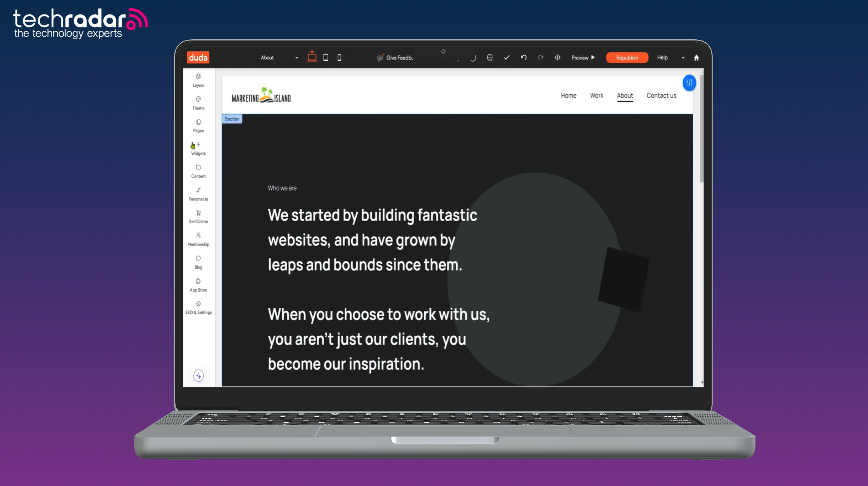This screenshot has height=486, width=868.
Task: Open the Widgets panel
Action: pos(199,148)
